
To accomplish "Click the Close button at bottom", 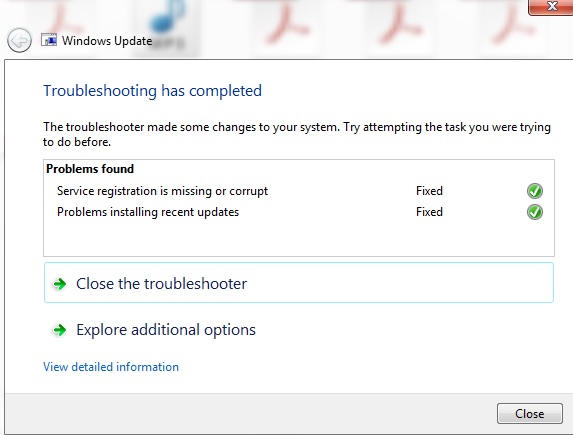I will coord(530,413).
